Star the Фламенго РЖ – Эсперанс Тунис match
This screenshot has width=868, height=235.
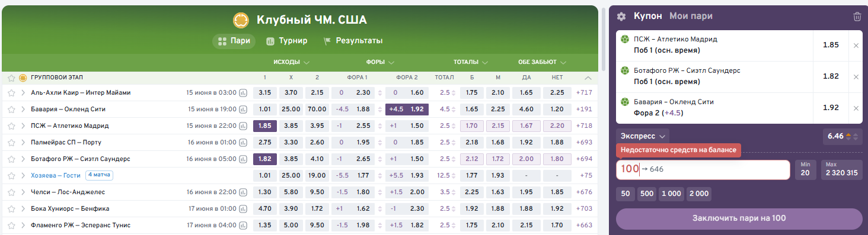pyautogui.click(x=11, y=226)
